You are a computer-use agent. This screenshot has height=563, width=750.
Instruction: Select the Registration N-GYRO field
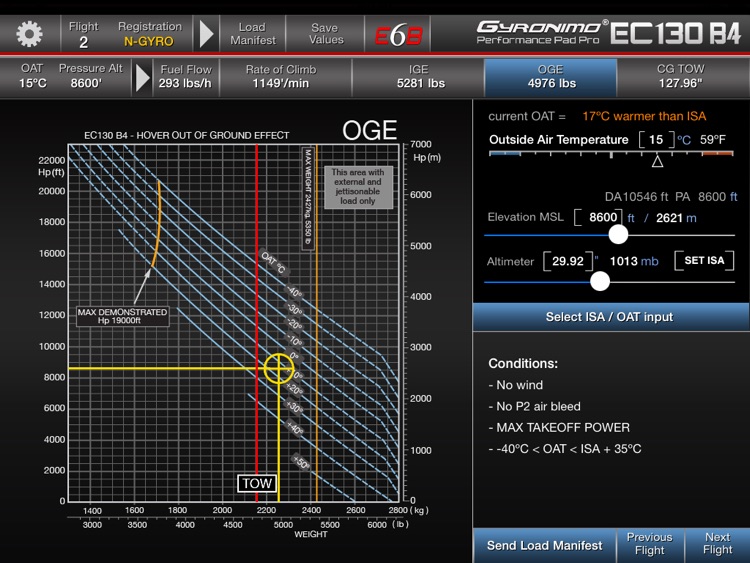tap(149, 34)
